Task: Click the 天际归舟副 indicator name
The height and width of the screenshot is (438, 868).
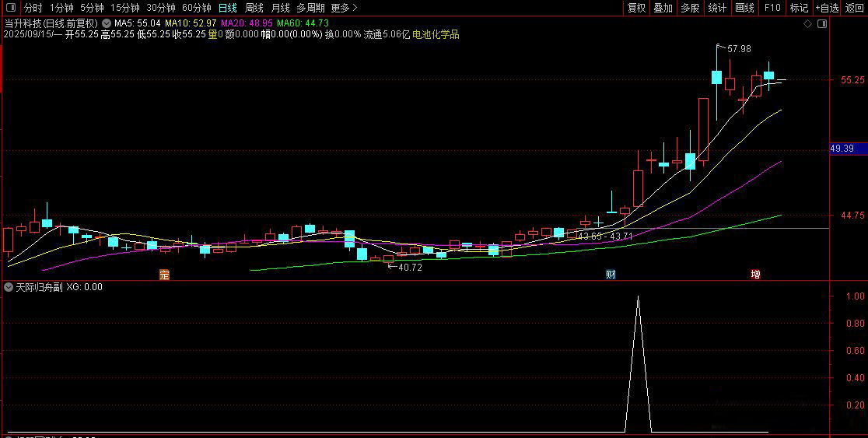Action: 39,287
